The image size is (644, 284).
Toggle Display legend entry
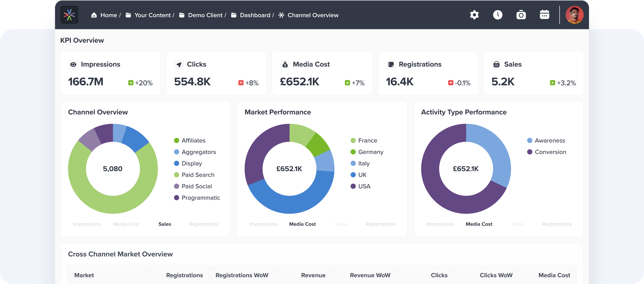pos(188,163)
